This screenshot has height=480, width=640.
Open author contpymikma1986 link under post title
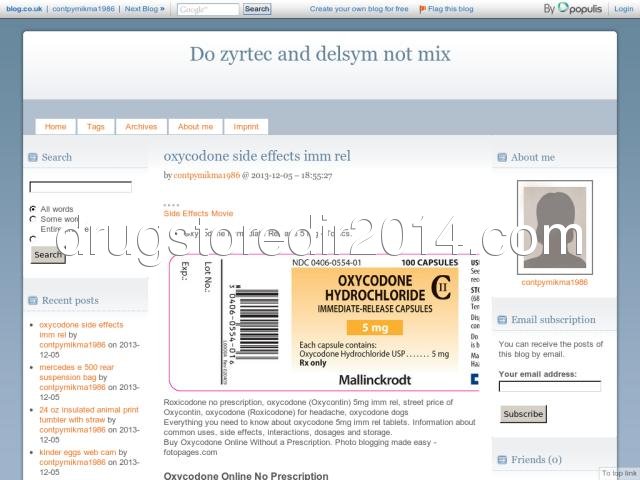coord(207,175)
